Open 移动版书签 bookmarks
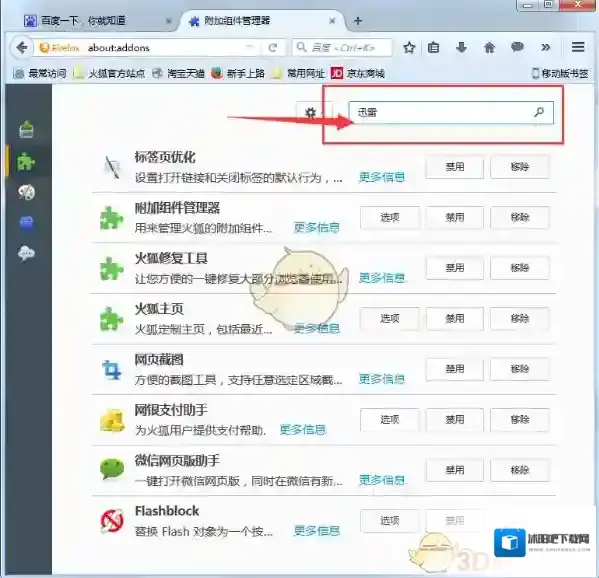This screenshot has height=578, width=599. click(x=560, y=73)
